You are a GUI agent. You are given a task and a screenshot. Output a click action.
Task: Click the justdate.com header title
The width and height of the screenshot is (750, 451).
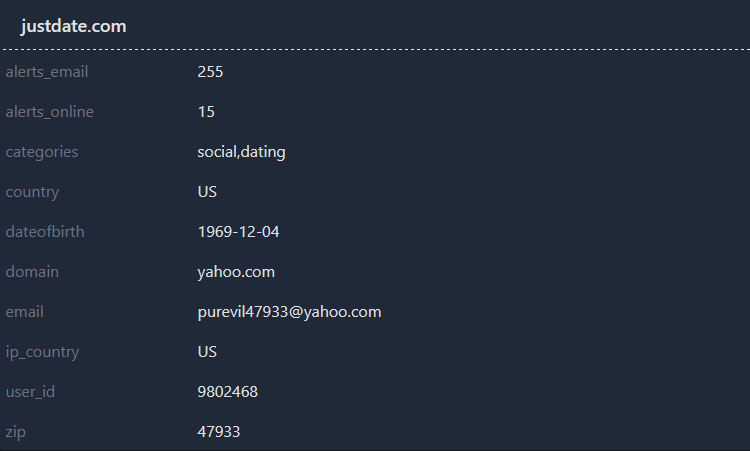[x=74, y=26]
